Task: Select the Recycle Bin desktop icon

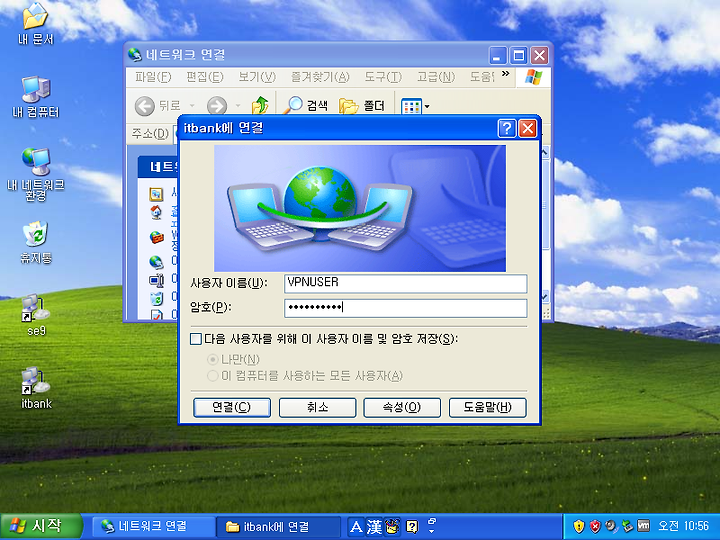Action: (36, 242)
